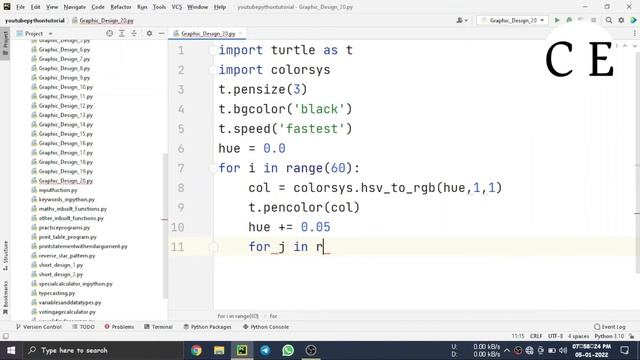Click the Python 3.10 interpreter status entry
The image size is (640, 360).
[609, 336]
